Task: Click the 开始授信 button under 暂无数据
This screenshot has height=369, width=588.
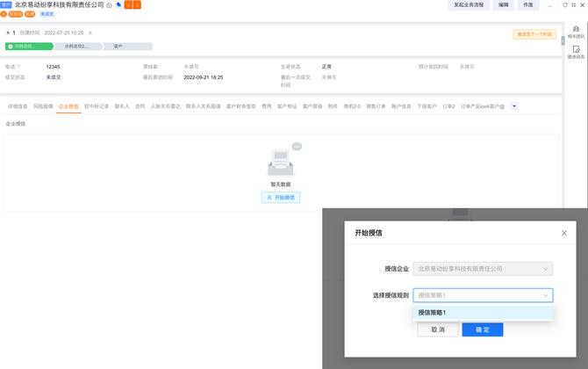Action: [x=281, y=198]
